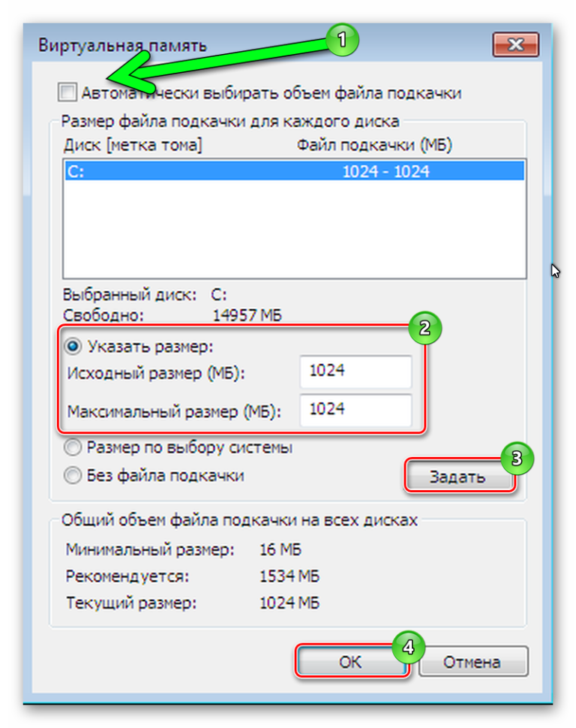Select Без файла подкачки radio button

point(73,475)
